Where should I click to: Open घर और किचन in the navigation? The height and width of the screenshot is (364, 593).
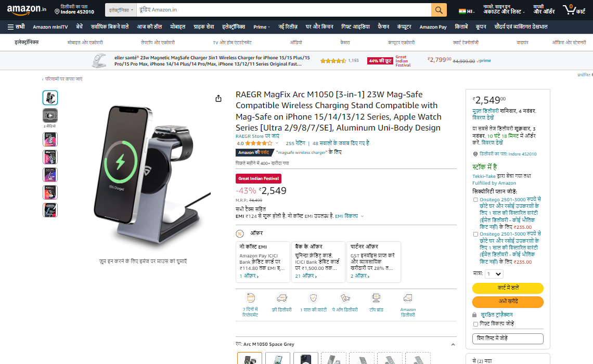tap(319, 27)
